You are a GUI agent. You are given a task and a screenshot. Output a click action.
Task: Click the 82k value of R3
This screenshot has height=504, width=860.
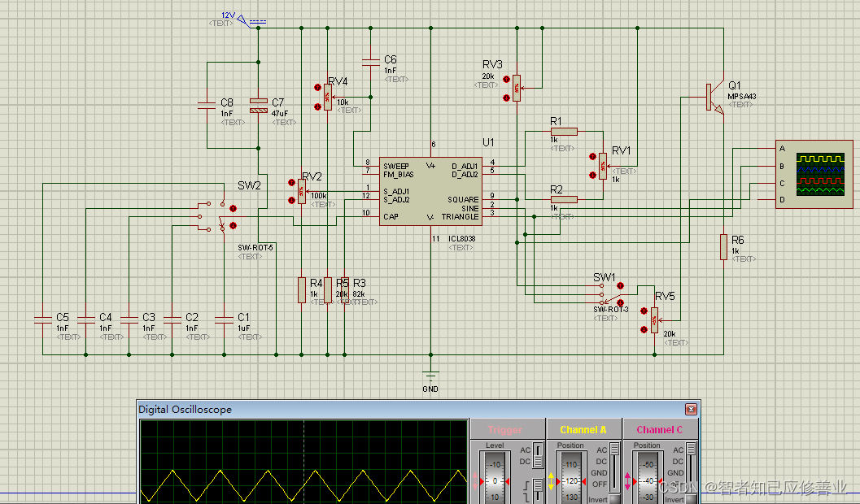click(359, 294)
